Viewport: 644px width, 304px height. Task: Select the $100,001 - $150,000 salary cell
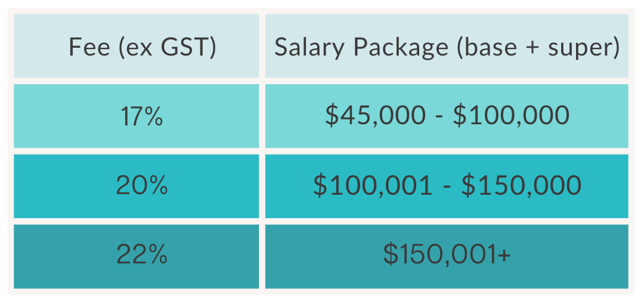click(447, 186)
